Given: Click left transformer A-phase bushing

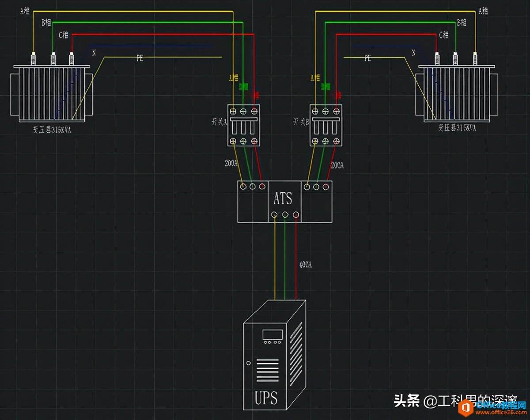Looking at the screenshot, I should click(33, 59).
